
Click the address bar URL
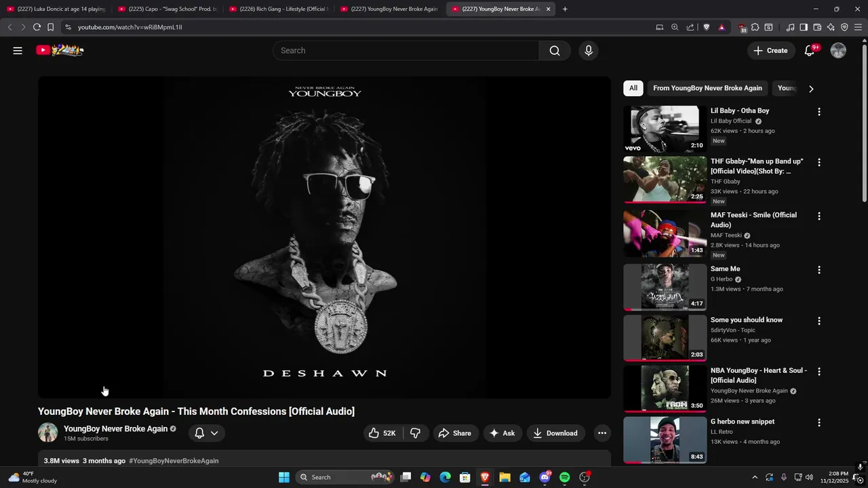point(130,27)
